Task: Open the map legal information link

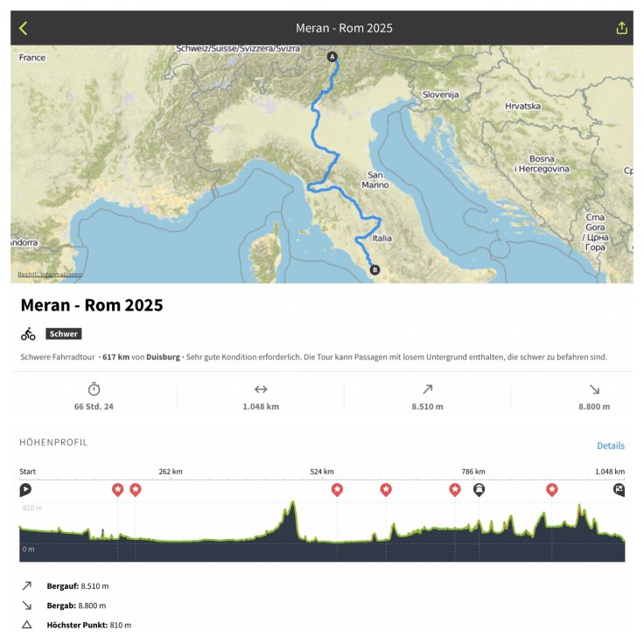Action: 50,274
